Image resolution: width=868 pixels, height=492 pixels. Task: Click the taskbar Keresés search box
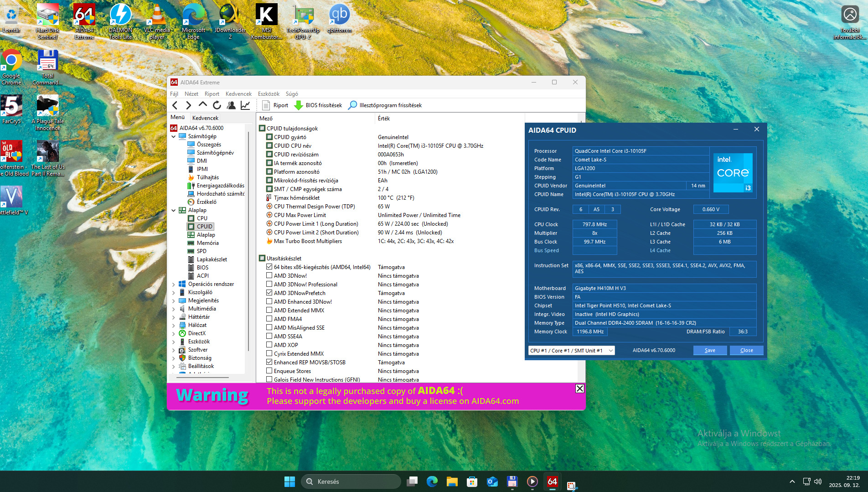351,482
